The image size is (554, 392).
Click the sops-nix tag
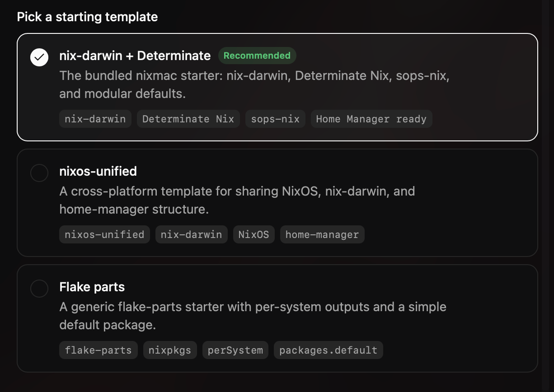[x=276, y=119]
